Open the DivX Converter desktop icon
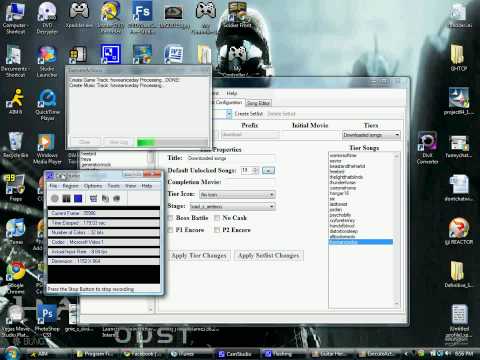 (427, 148)
